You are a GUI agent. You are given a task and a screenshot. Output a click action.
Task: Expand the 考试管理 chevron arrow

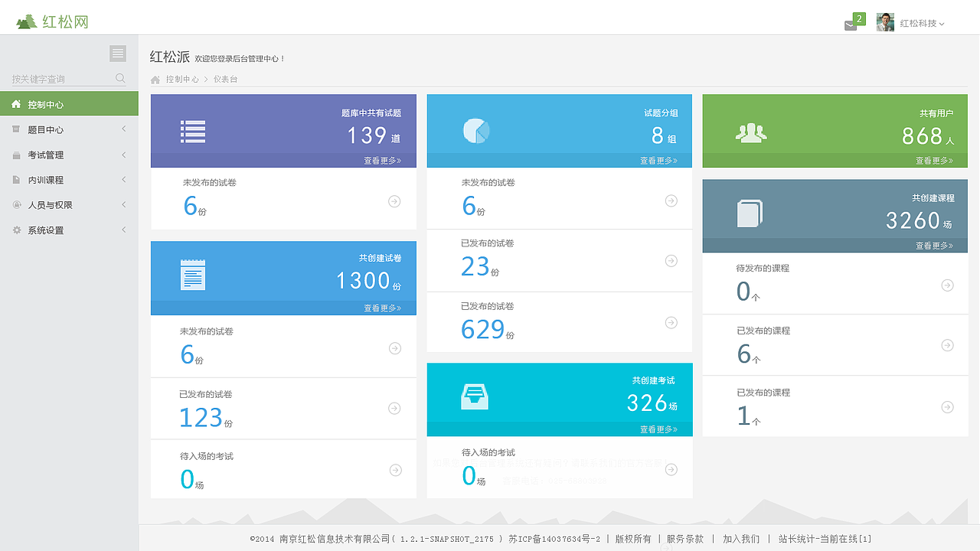124,155
